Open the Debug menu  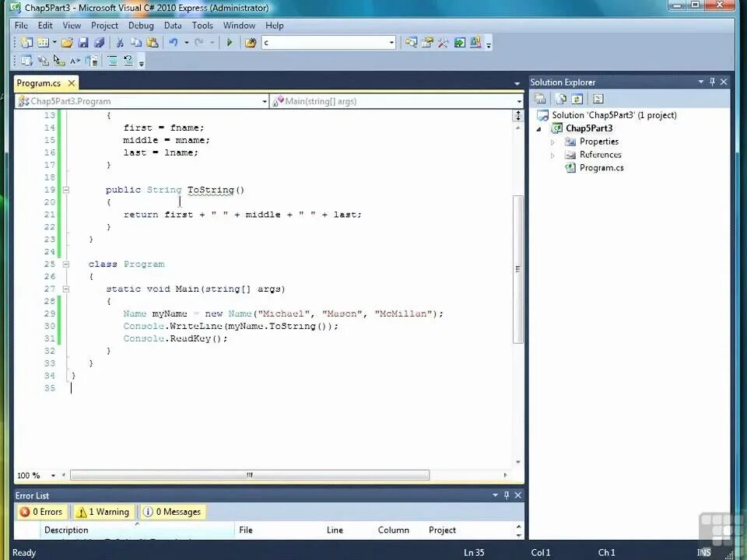[x=141, y=25]
